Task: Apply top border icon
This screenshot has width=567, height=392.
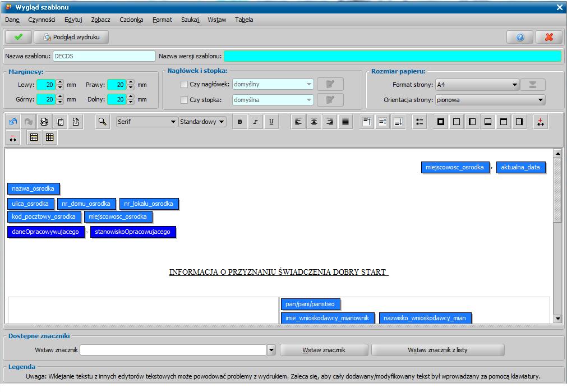Action: (x=504, y=122)
